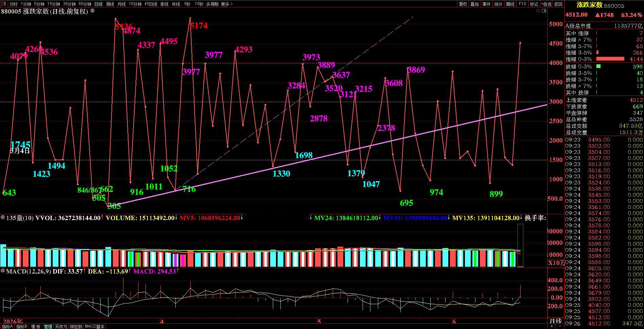Add to watchlist with +自选
The width and height of the screenshot is (644, 329).
[x=546, y=4]
